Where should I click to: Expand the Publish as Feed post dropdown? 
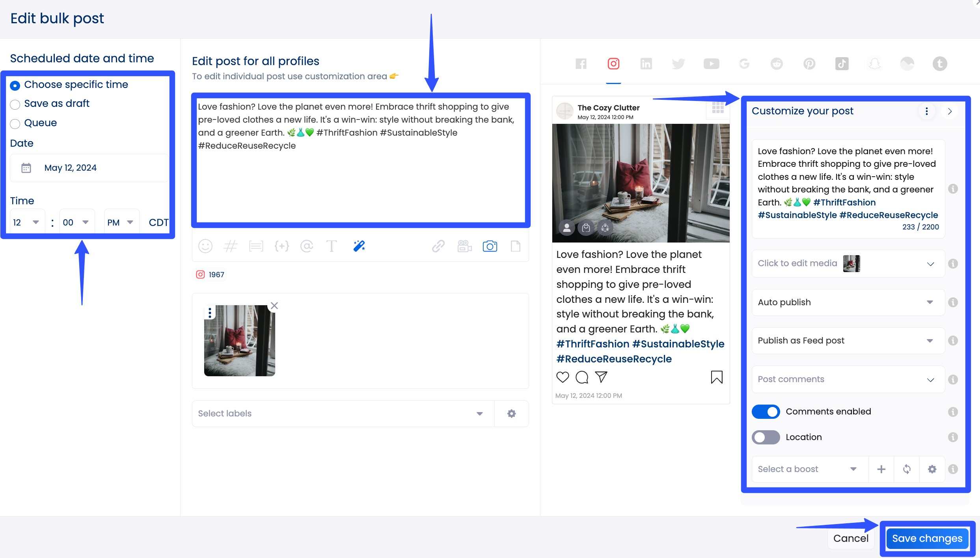[x=847, y=340]
